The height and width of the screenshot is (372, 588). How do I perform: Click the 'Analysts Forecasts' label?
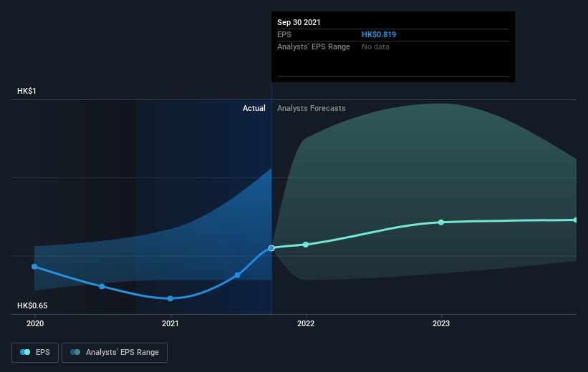point(312,108)
